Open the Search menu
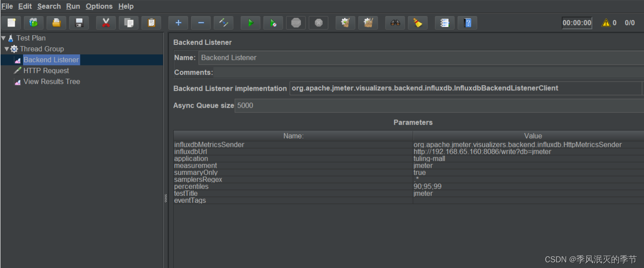 click(49, 6)
